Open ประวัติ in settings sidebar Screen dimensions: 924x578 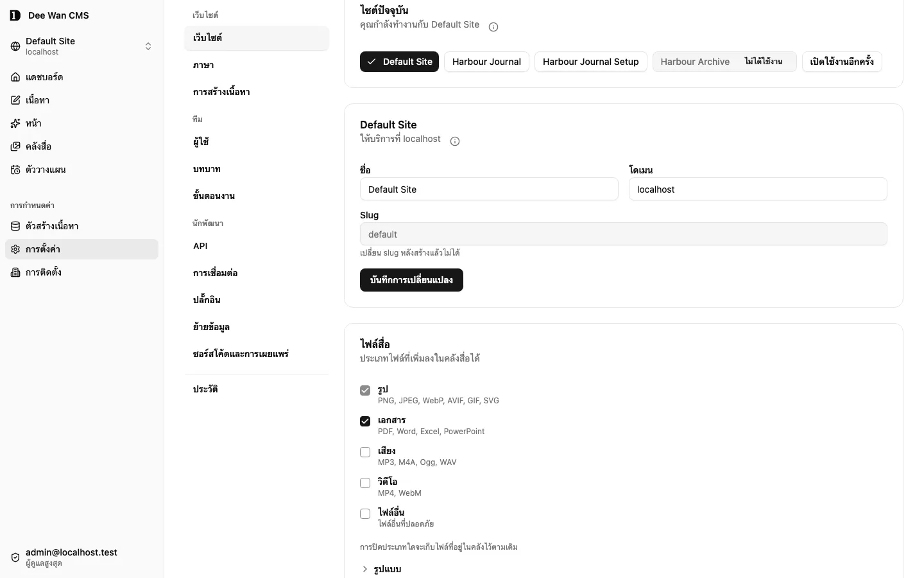(257, 389)
